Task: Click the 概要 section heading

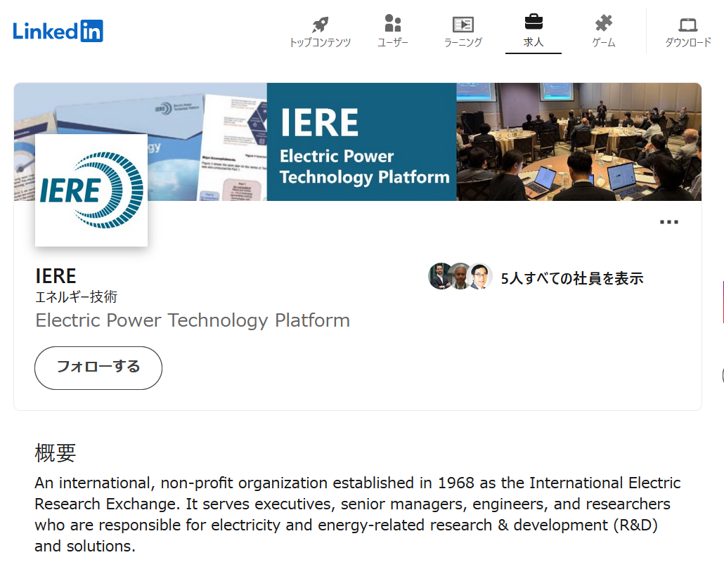Action: (x=55, y=453)
